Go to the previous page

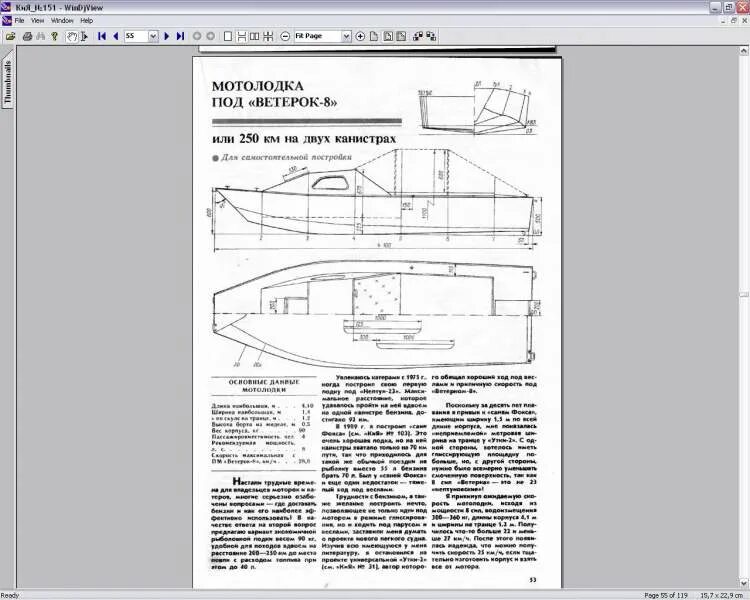(115, 36)
